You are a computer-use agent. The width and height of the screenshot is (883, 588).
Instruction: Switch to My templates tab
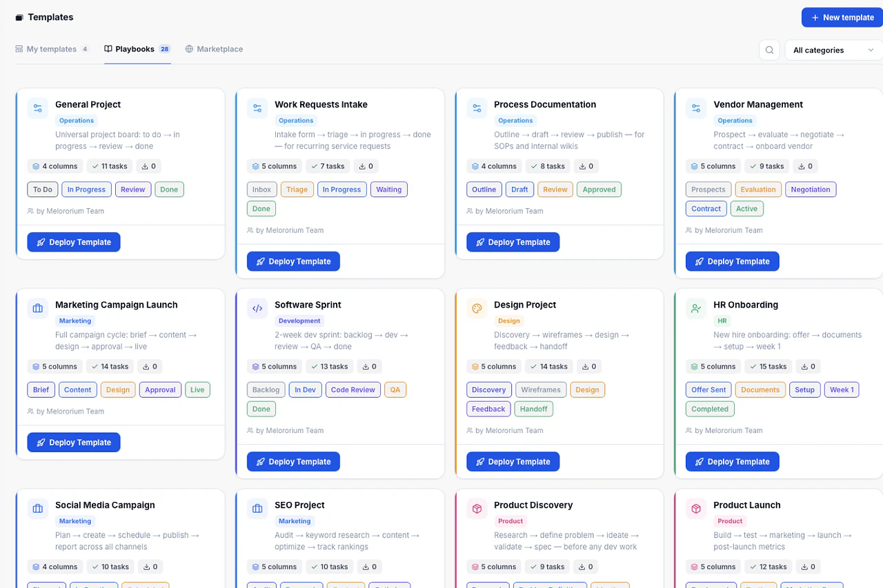point(52,49)
